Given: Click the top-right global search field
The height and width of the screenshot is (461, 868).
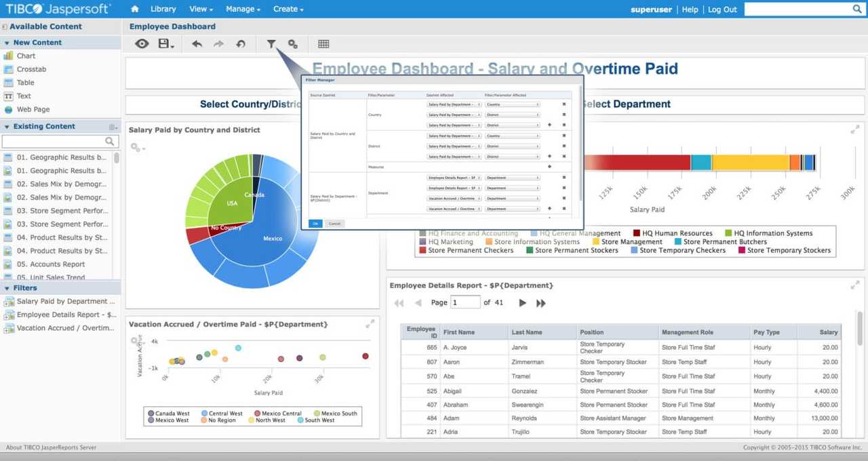Looking at the screenshot, I should (x=798, y=9).
